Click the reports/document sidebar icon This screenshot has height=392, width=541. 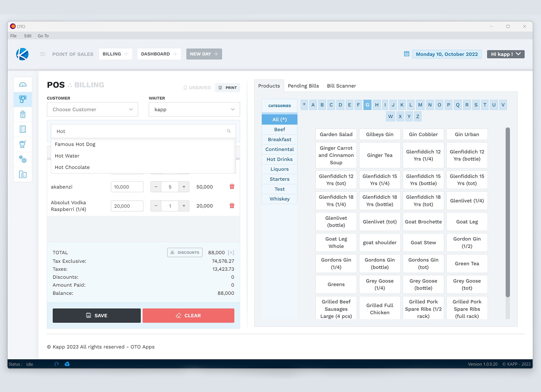pos(23,174)
